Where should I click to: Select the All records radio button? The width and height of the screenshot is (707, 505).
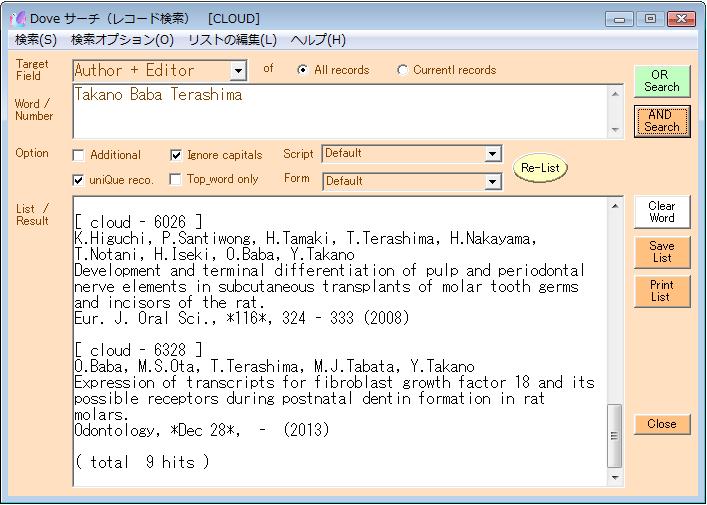point(303,70)
